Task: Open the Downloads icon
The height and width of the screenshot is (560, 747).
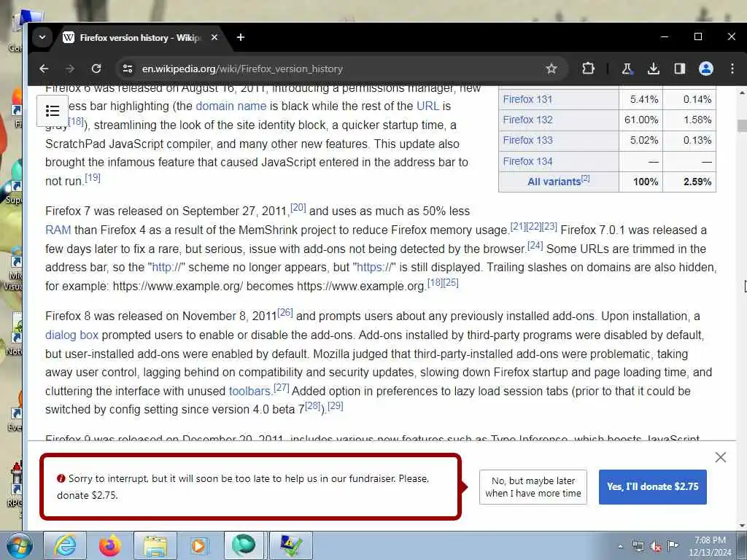Action: (653, 69)
